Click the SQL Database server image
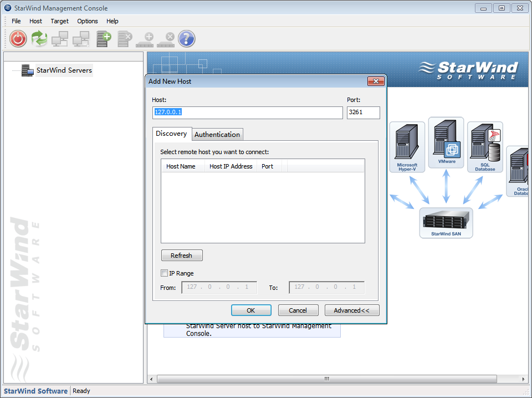This screenshot has height=398, width=532. point(485,147)
